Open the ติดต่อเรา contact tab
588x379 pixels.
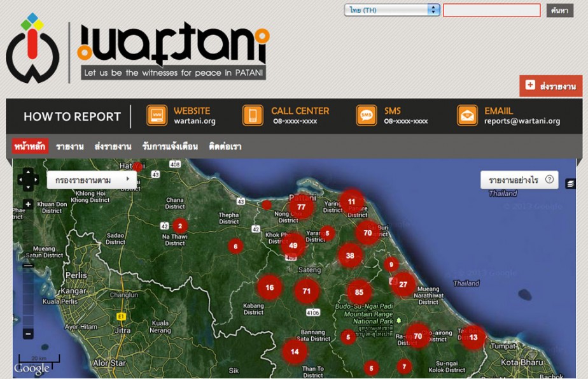(x=225, y=147)
